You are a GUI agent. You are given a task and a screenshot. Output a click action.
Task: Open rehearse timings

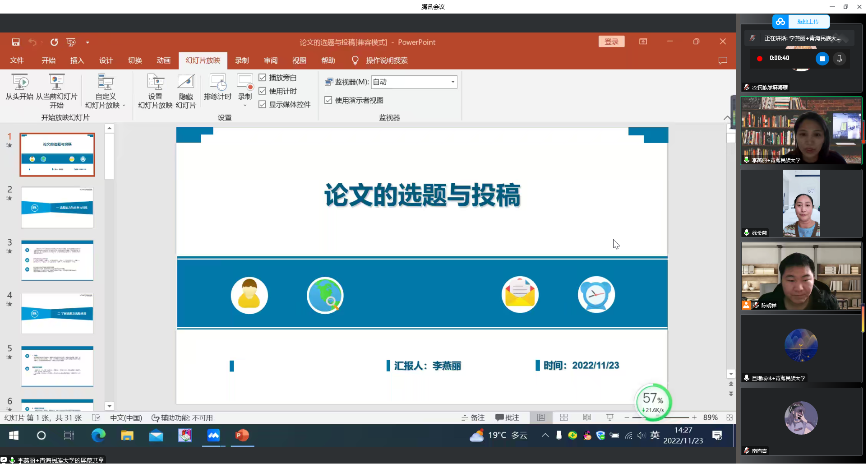(x=217, y=88)
